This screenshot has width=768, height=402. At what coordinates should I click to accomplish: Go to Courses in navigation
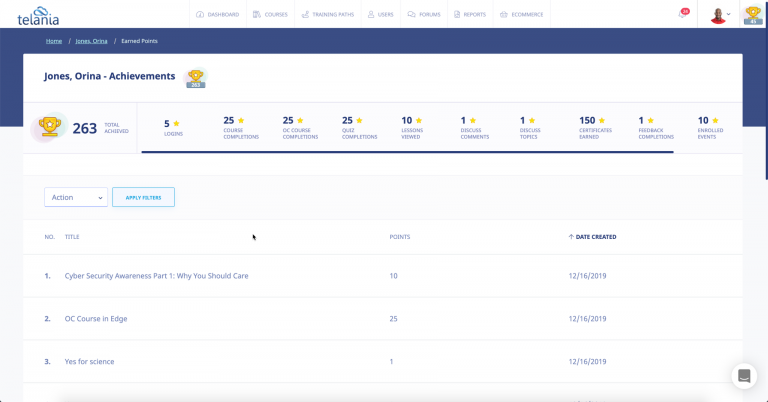coord(271,15)
